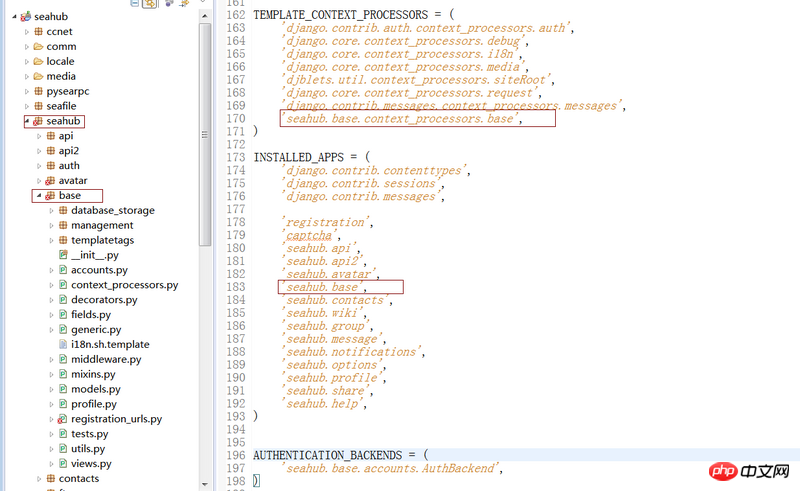Screen dimensions: 800x491
Task: Toggle Link with Editor in explorer toolbar
Action: coord(150,4)
